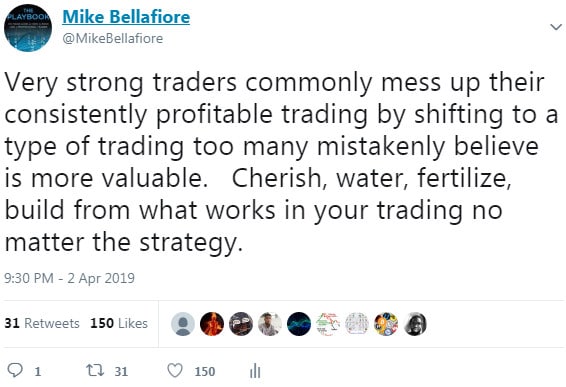This screenshot has height=387, width=566.
Task: Click the retweet arrows icon
Action: (95, 370)
